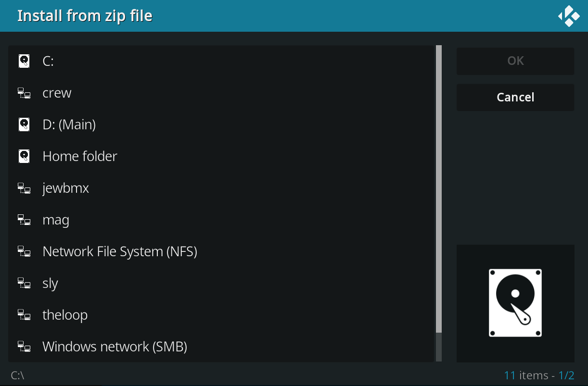588x386 pixels.
Task: Click the network icon beside sly
Action: (24, 283)
